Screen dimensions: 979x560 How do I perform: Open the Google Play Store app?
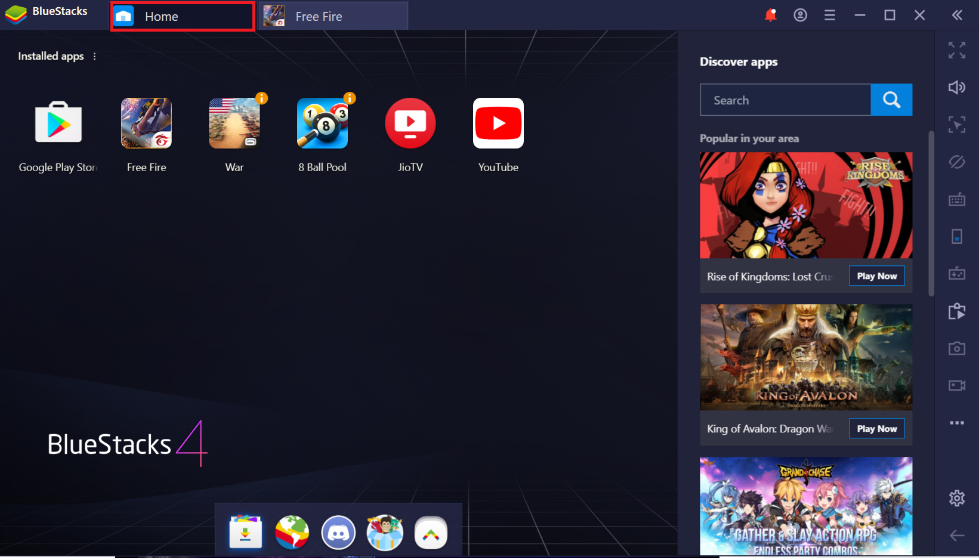pos(58,123)
